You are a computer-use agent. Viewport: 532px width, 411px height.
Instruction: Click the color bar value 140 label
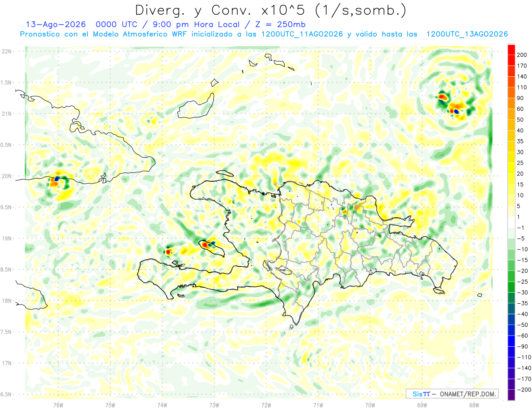[522, 77]
